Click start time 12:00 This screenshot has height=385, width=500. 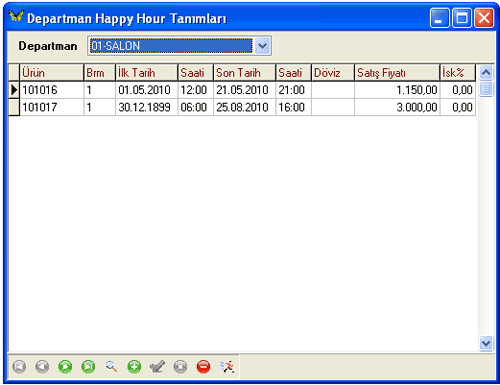pos(196,90)
